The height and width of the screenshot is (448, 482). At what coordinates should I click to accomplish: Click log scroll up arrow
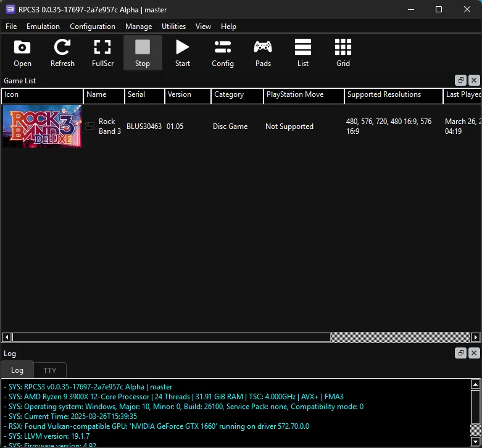[476, 384]
